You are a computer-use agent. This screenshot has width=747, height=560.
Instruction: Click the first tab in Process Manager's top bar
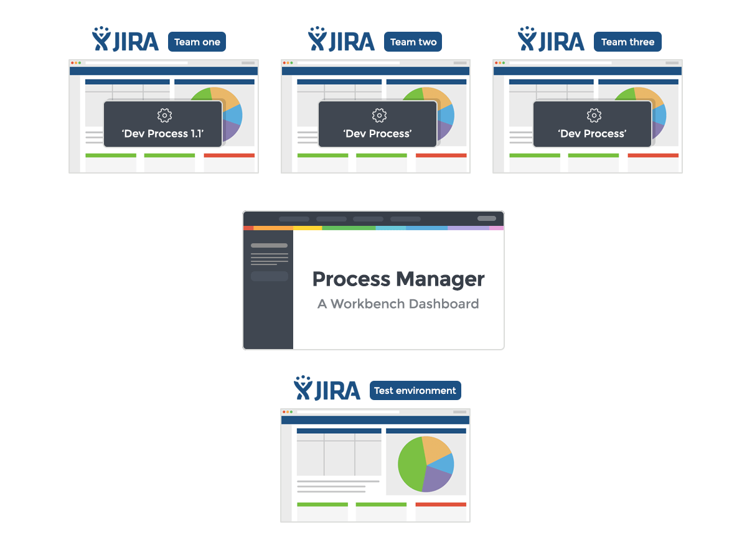tap(294, 219)
